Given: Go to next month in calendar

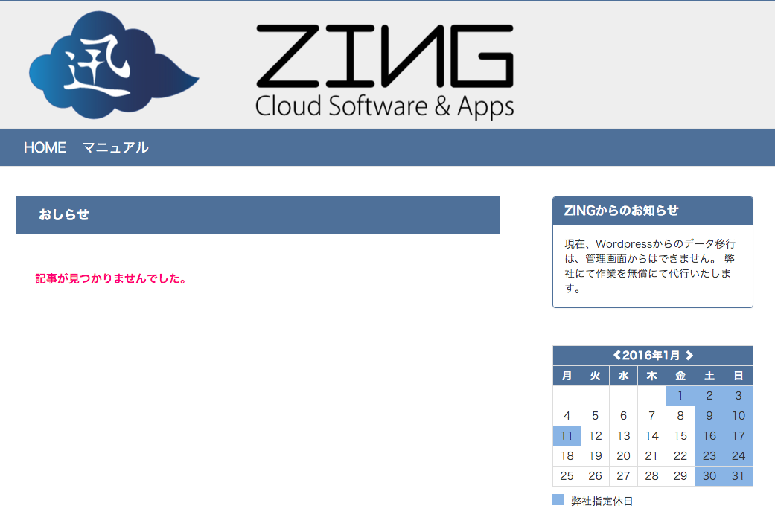Looking at the screenshot, I should coord(689,355).
